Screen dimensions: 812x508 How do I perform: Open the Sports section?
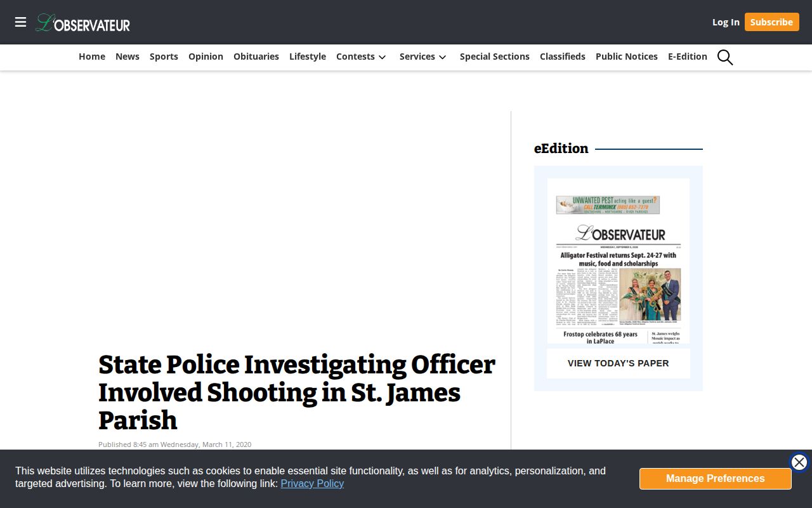[x=164, y=57]
